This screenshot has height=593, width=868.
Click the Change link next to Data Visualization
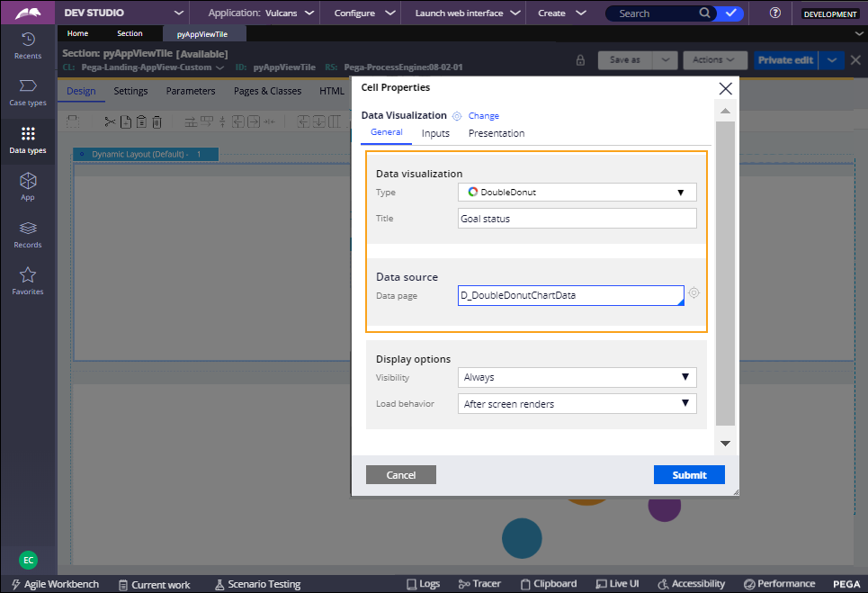tap(483, 116)
